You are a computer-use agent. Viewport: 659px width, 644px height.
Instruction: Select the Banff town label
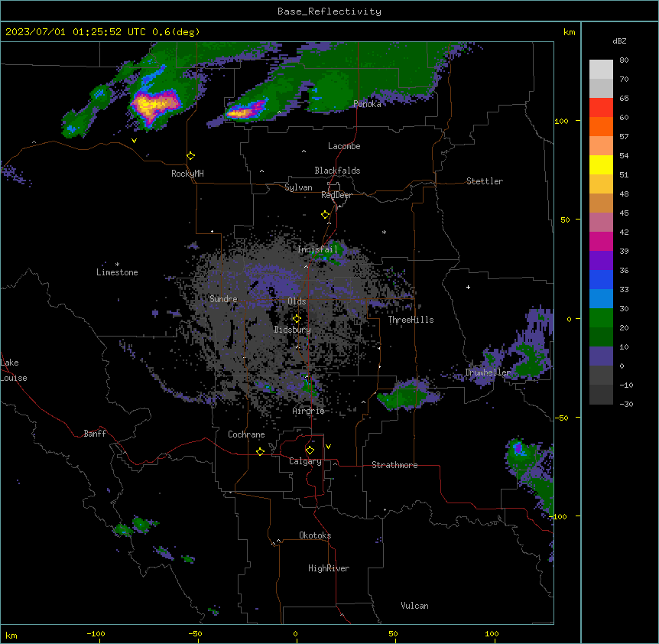(95, 434)
